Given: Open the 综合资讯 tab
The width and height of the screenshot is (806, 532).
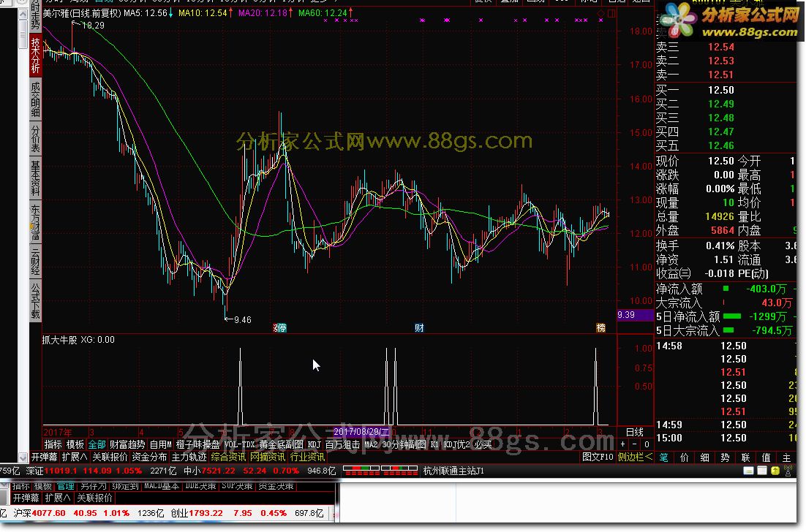Looking at the screenshot, I should tap(228, 457).
